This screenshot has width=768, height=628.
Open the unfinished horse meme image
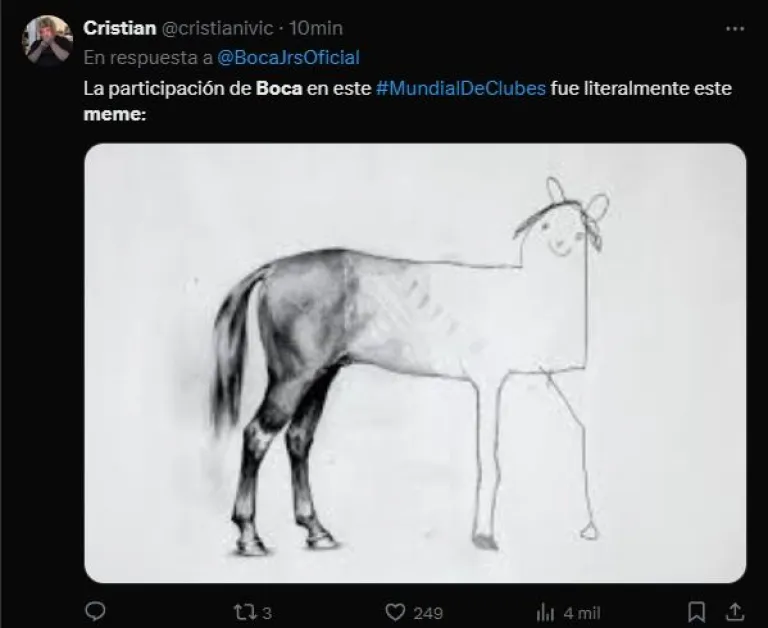(x=415, y=362)
